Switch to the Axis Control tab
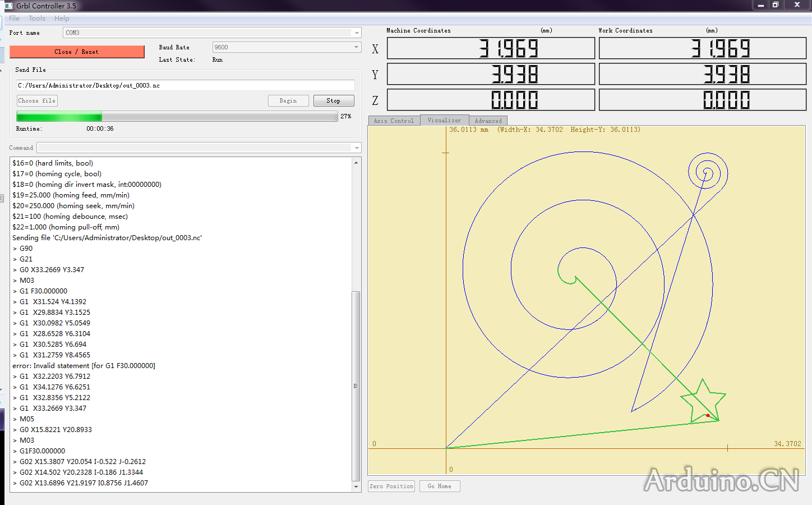The height and width of the screenshot is (505, 812). (394, 121)
